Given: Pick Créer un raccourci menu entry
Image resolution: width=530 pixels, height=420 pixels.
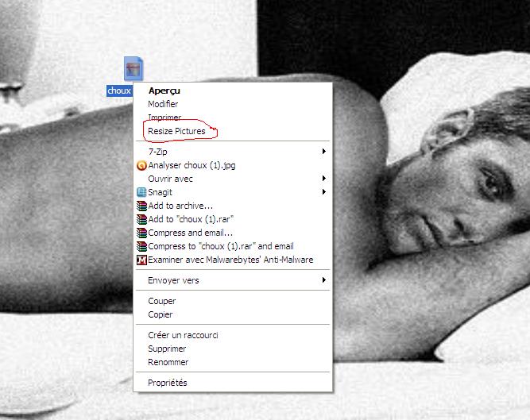Looking at the screenshot, I should [183, 335].
